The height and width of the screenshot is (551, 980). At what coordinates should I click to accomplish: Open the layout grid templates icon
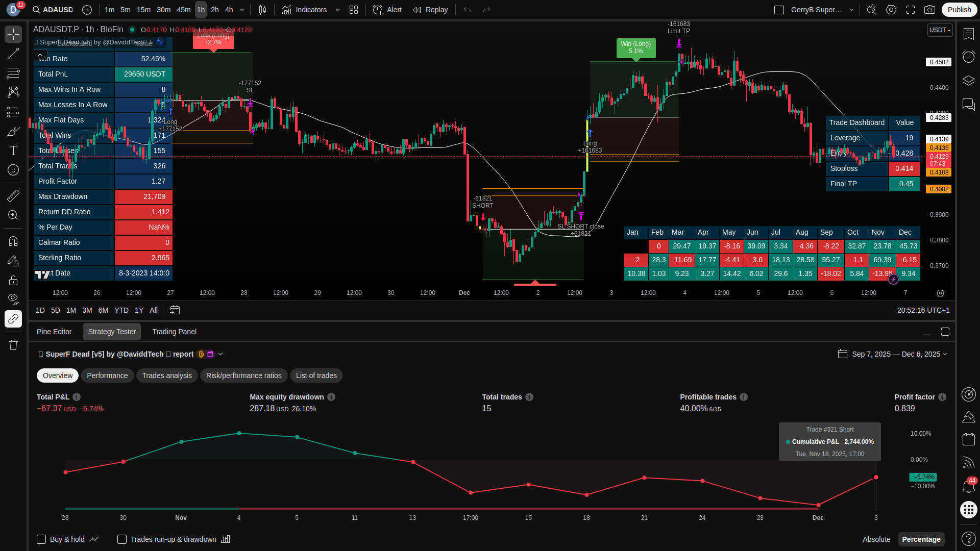(354, 10)
